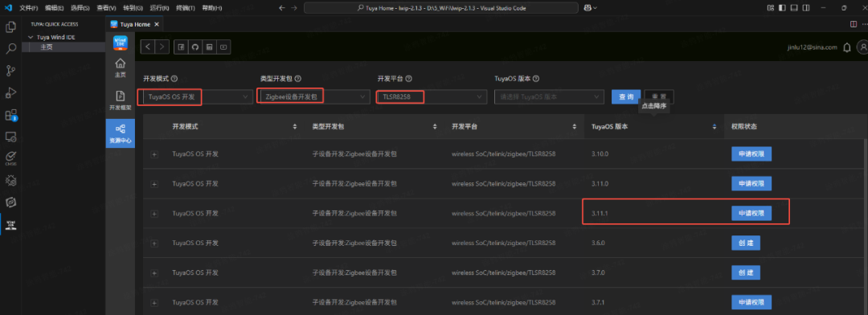Open the user account avatar icon
This screenshot has height=315, width=868.
click(862, 47)
